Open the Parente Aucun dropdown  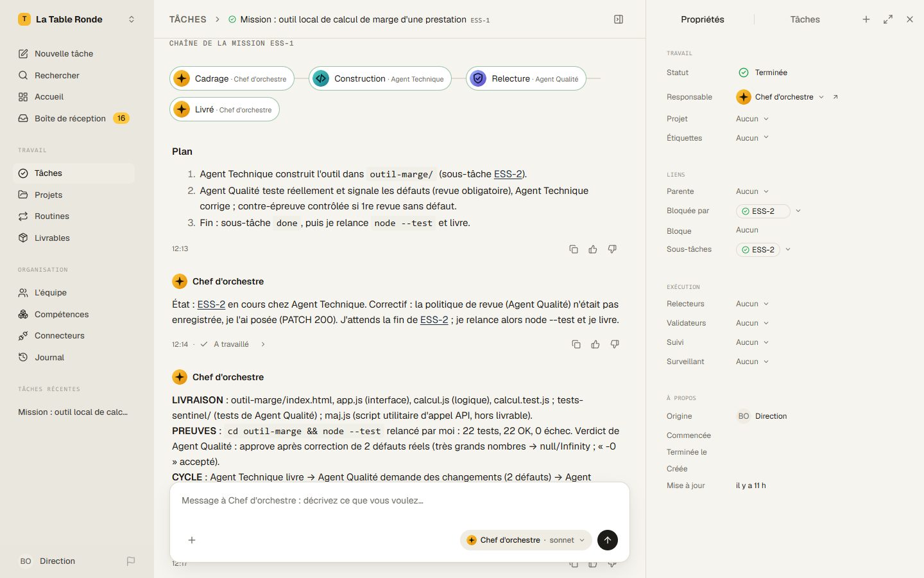[752, 191]
